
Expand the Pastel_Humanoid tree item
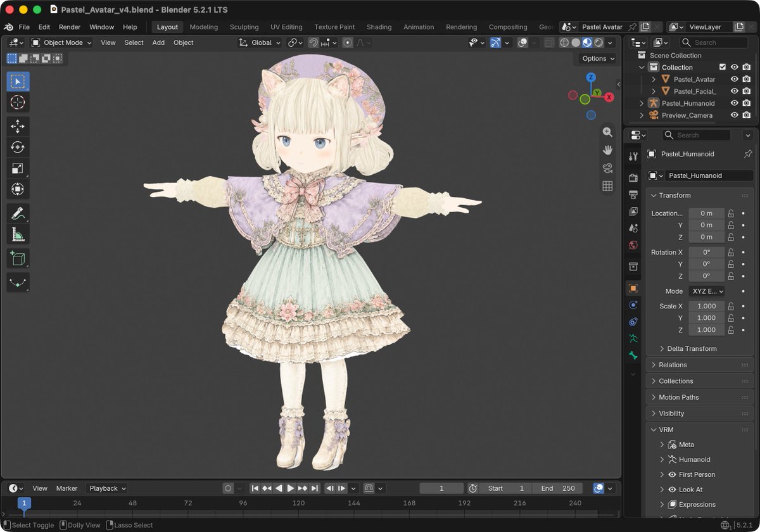click(642, 103)
